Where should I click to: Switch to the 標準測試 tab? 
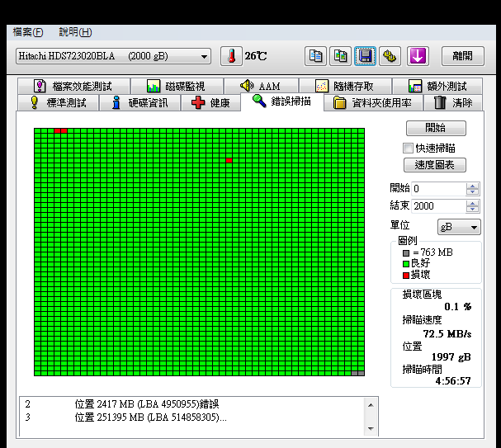tap(58, 102)
